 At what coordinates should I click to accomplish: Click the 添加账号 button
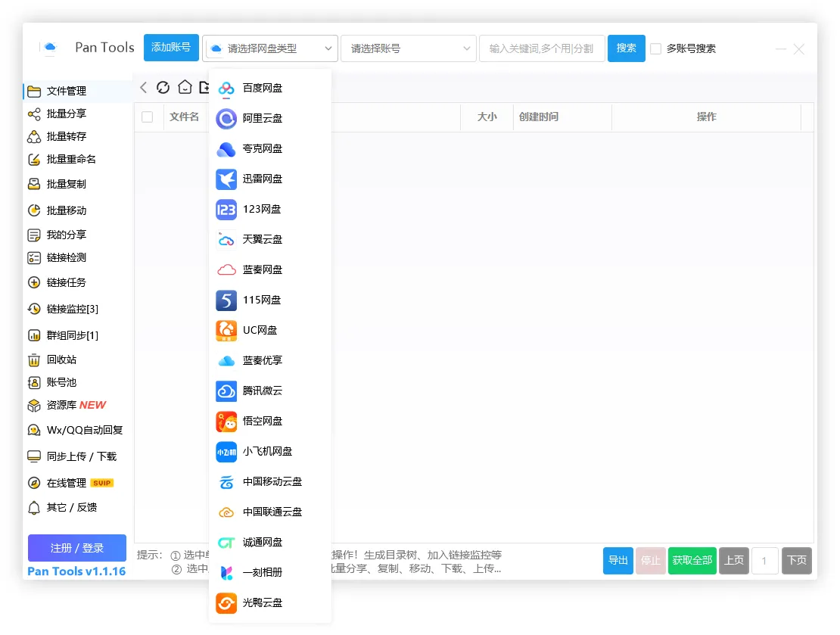click(x=171, y=48)
